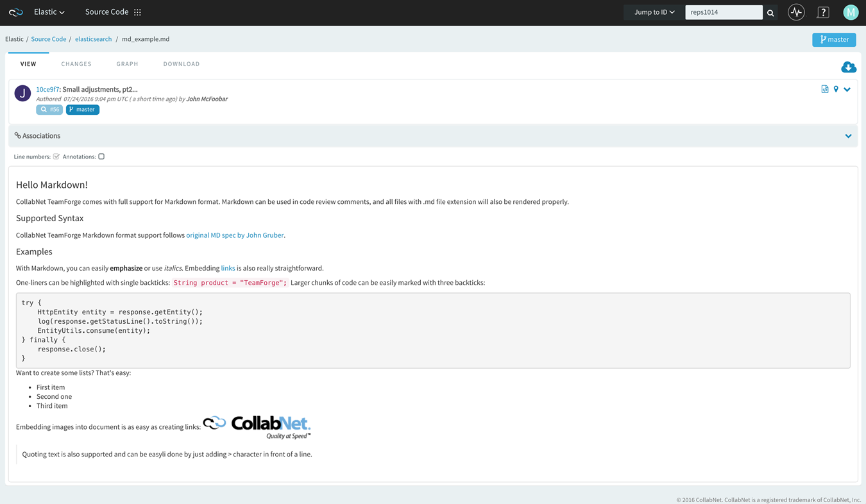
Task: Click the 'Examples' heading
Action: tap(34, 251)
